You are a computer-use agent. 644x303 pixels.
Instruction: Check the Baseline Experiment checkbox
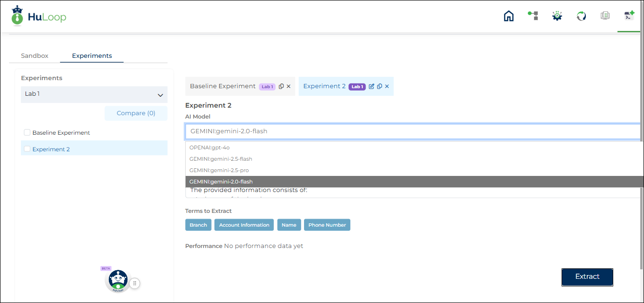coord(27,133)
